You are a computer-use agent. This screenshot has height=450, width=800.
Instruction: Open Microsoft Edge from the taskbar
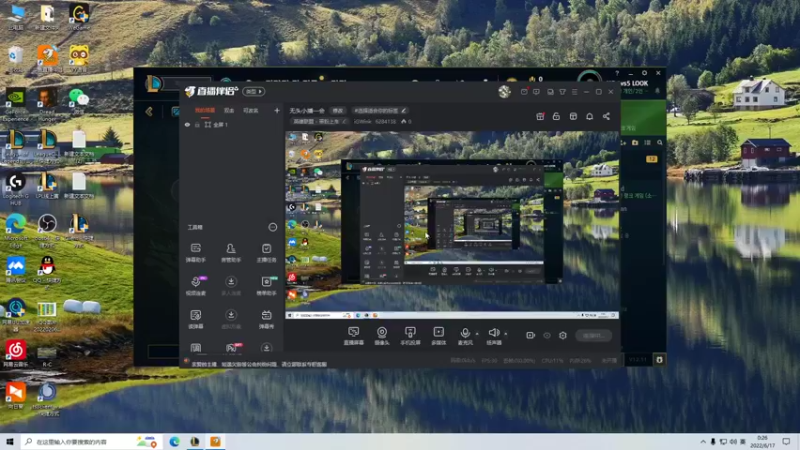[174, 441]
